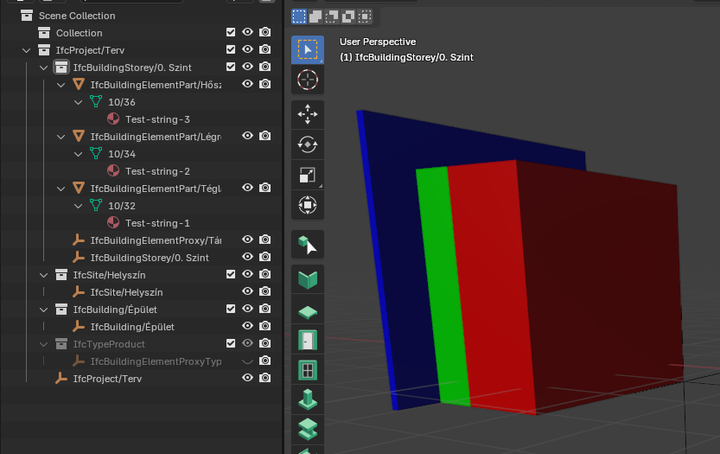Set selection mode to new selection
Screen dimensions: 720x454
pyautogui.click(x=299, y=17)
